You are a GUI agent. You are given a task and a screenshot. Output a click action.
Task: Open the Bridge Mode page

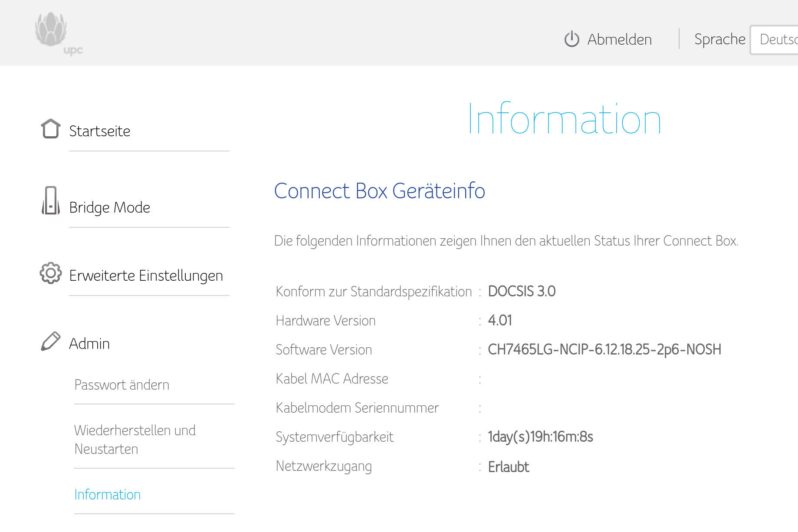(109, 207)
